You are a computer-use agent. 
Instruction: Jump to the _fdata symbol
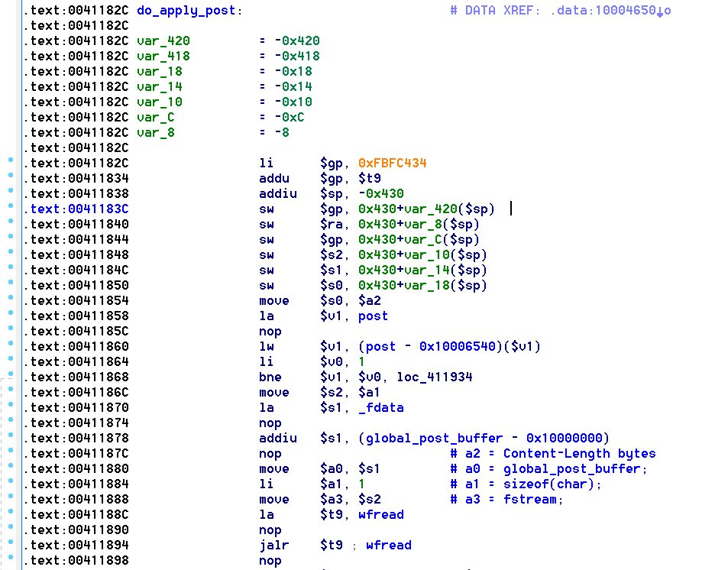click(x=380, y=408)
